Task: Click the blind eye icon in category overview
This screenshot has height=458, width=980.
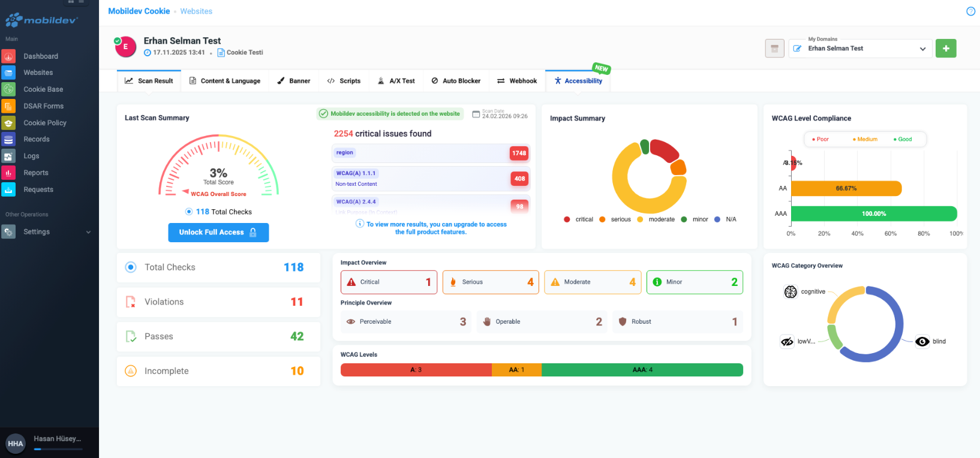Action: (x=922, y=342)
